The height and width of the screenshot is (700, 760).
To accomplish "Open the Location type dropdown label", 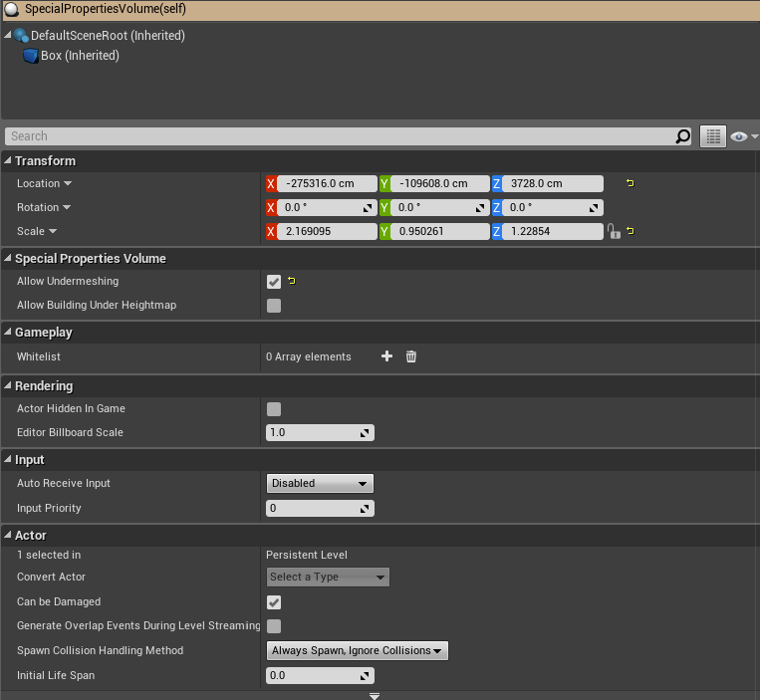I will coord(45,183).
